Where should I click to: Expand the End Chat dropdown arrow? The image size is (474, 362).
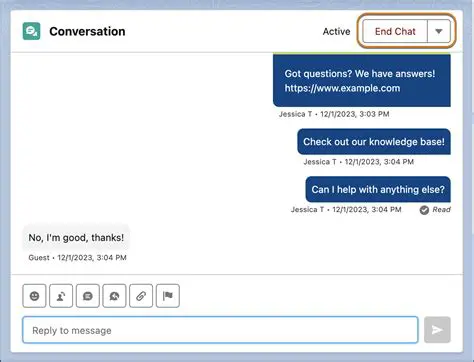tap(439, 31)
